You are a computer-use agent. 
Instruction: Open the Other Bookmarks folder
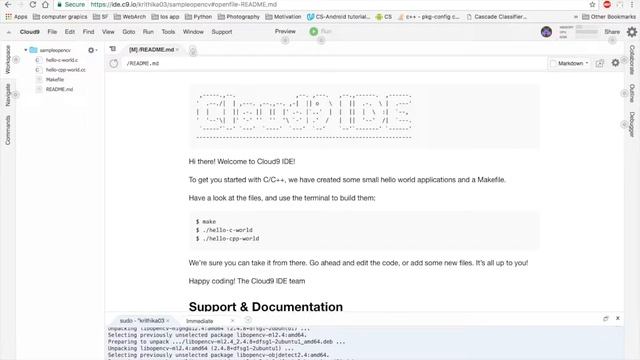609,17
